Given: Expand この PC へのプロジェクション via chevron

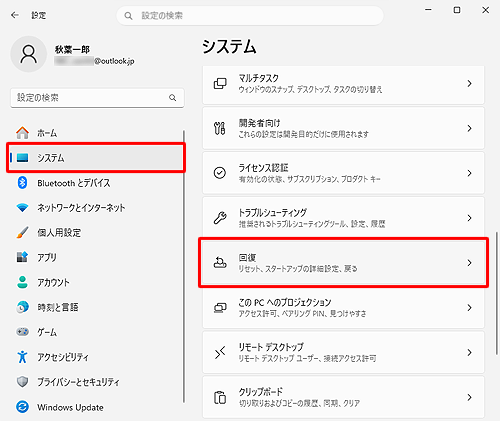Looking at the screenshot, I should (x=469, y=308).
